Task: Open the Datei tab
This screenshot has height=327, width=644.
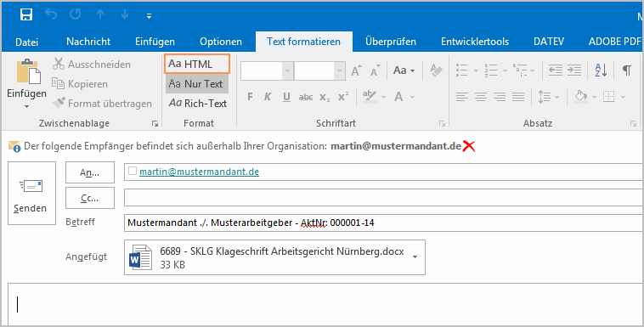Action: pyautogui.click(x=26, y=42)
